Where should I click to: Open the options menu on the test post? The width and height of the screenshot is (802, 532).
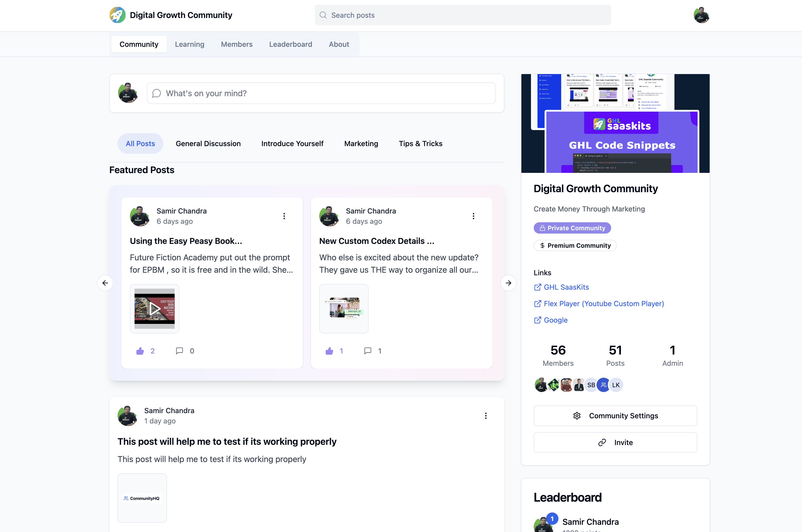click(486, 416)
